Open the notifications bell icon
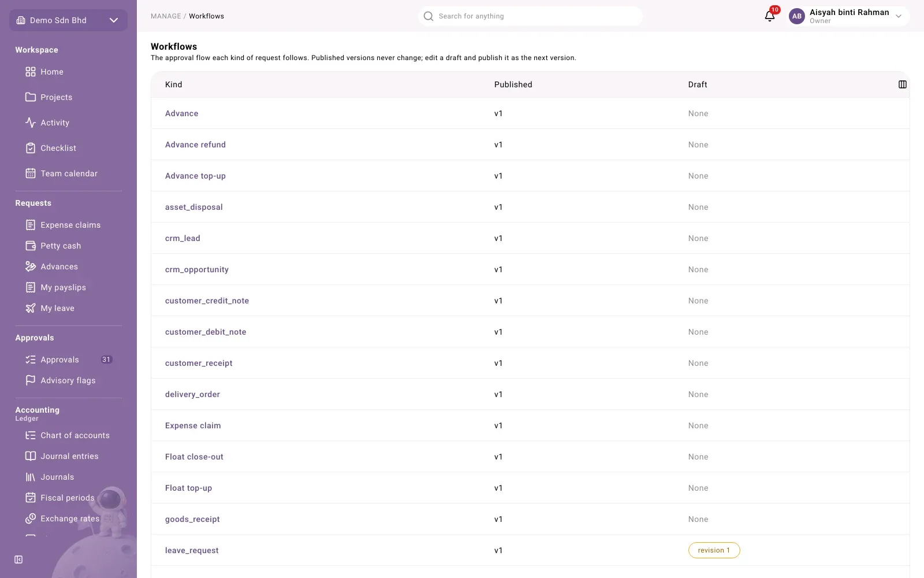Image resolution: width=924 pixels, height=578 pixels. pyautogui.click(x=769, y=16)
